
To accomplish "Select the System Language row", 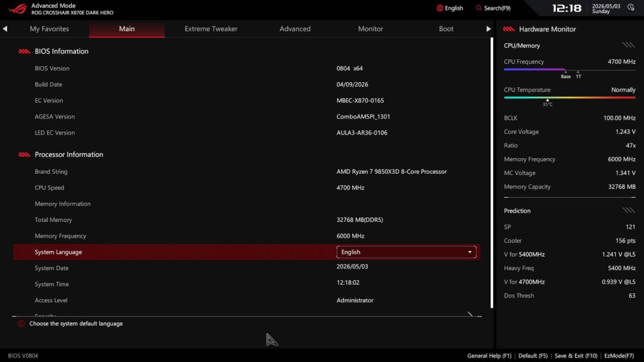I will [246, 252].
